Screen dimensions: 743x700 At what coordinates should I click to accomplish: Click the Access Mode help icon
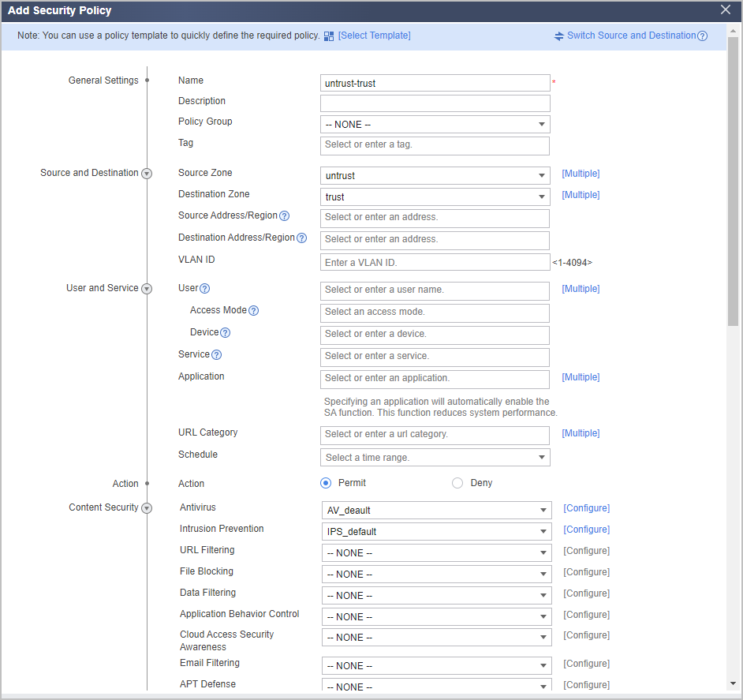[x=253, y=311]
